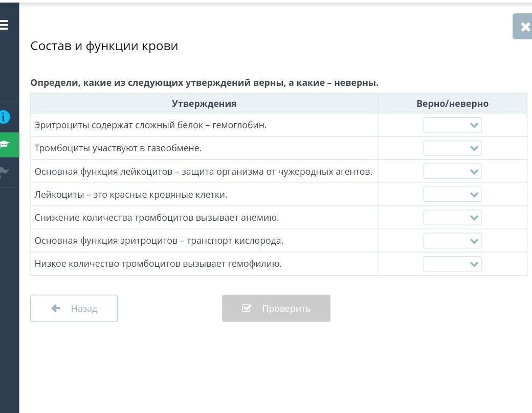
Task: Click the grey flag icon in the sidebar
Action: (5, 172)
